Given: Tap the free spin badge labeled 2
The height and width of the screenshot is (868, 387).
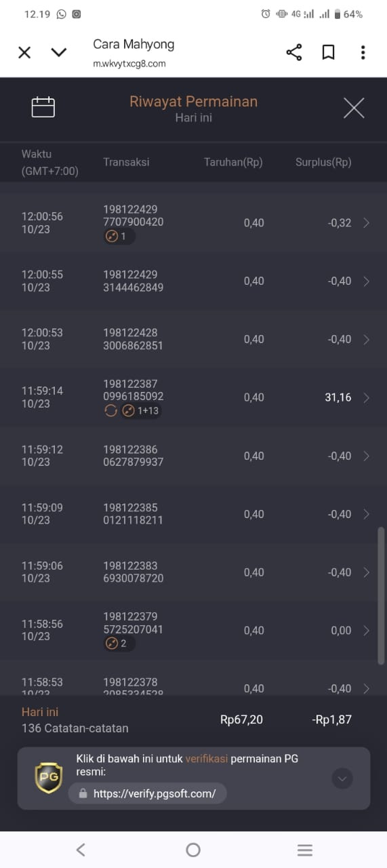Looking at the screenshot, I should [x=119, y=644].
